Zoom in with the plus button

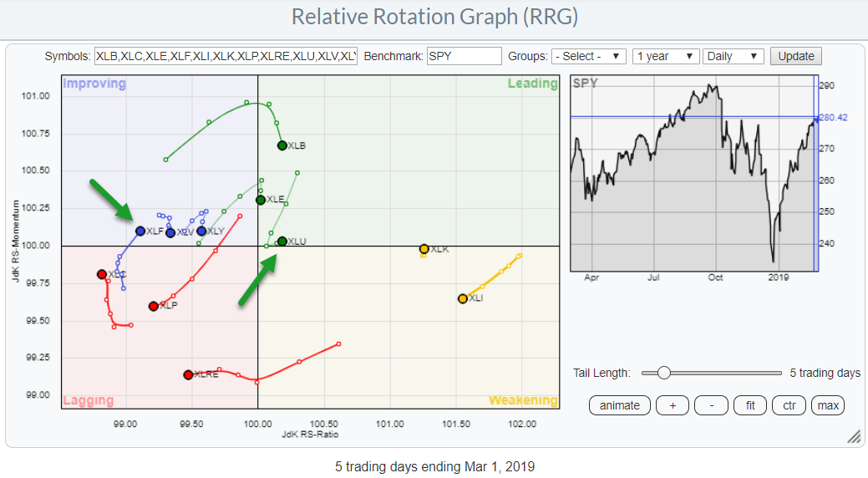coord(672,405)
